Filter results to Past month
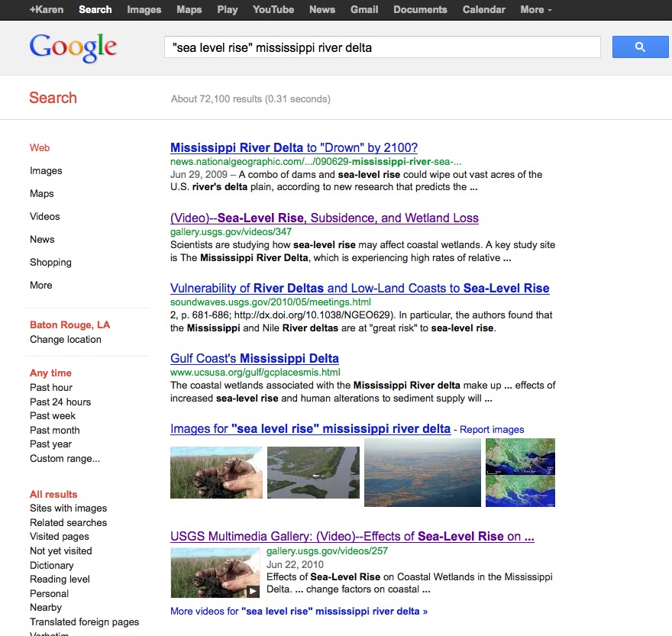Viewport: 672px width, 636px height. (x=55, y=431)
